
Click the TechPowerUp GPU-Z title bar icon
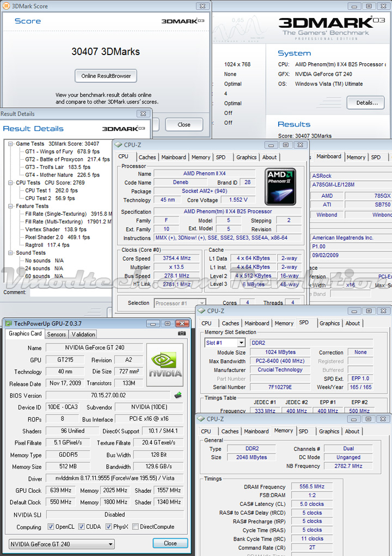9,323
